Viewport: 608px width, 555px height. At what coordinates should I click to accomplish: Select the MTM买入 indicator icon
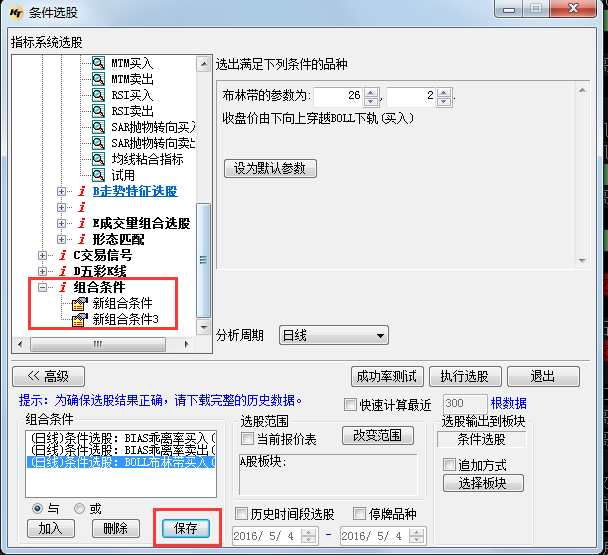point(98,63)
